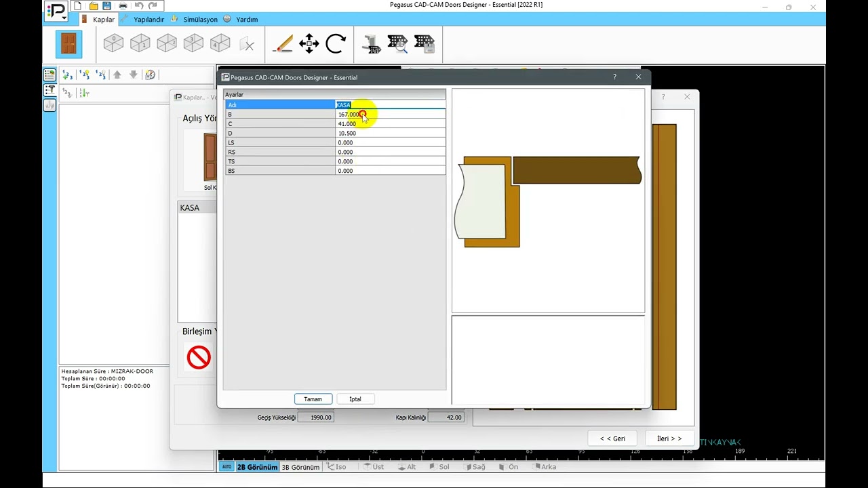Click the help question mark in settings dialog

pos(615,77)
